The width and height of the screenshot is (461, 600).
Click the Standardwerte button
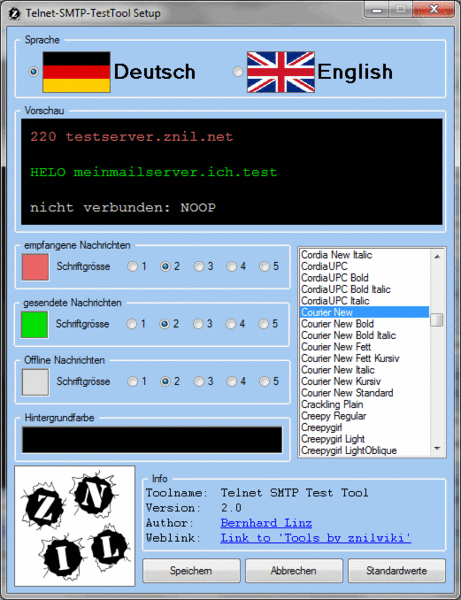click(x=397, y=571)
